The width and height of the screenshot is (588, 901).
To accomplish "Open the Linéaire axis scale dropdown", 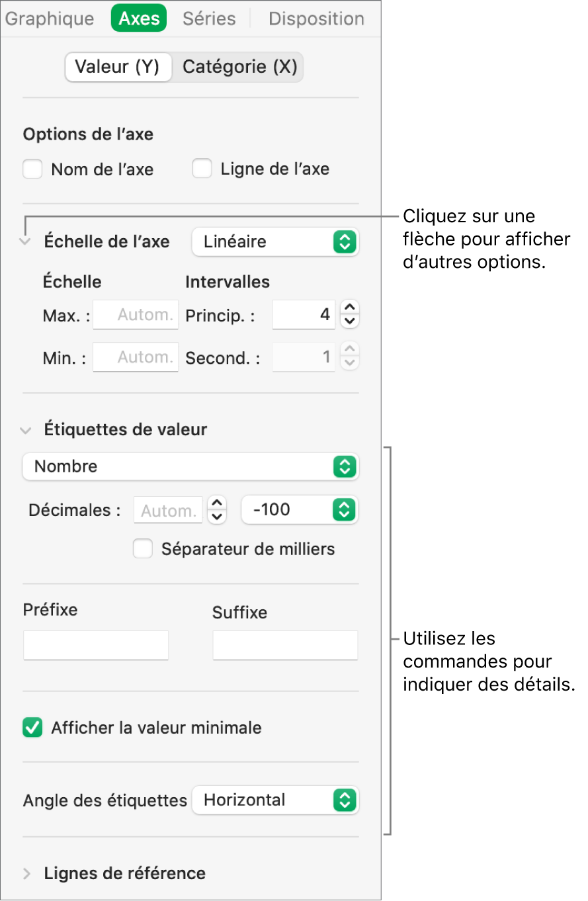I will click(274, 242).
